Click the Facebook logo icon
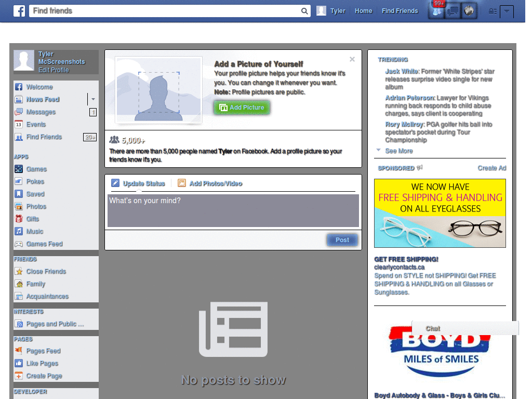 (19, 10)
